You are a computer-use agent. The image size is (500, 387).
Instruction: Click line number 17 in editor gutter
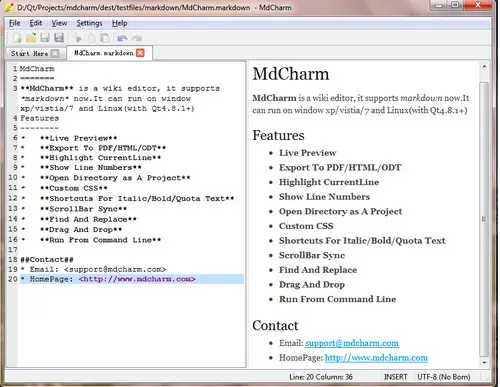pos(13,249)
